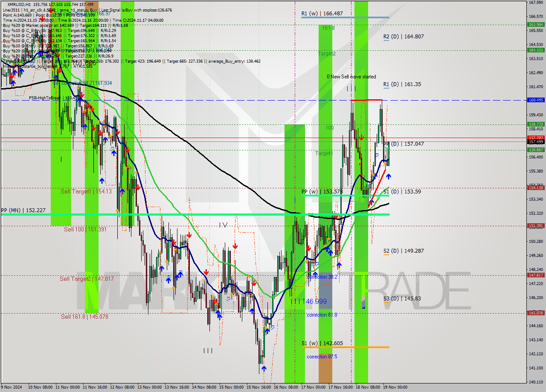Select the Sell Target2 | 147.817 label
This screenshot has width=546, height=392.
point(87,279)
